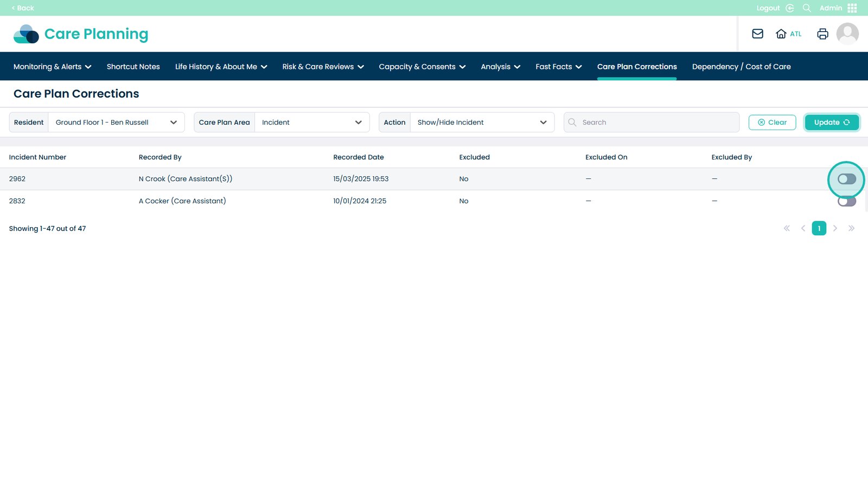Toggle exclusion for incident 2832
Screen dimensions: 868x488
[x=846, y=201]
